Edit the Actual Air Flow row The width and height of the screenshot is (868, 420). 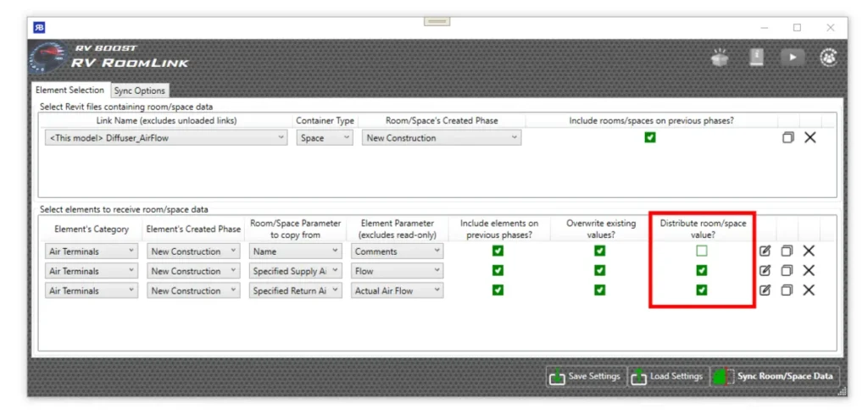pyautogui.click(x=765, y=290)
